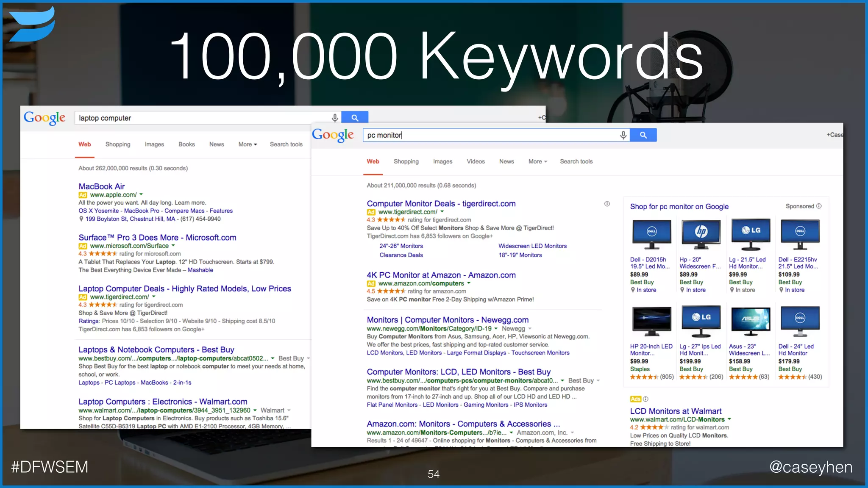Select Books tab in laptop computer results
Viewport: 868px width, 488px height.
pyautogui.click(x=186, y=144)
